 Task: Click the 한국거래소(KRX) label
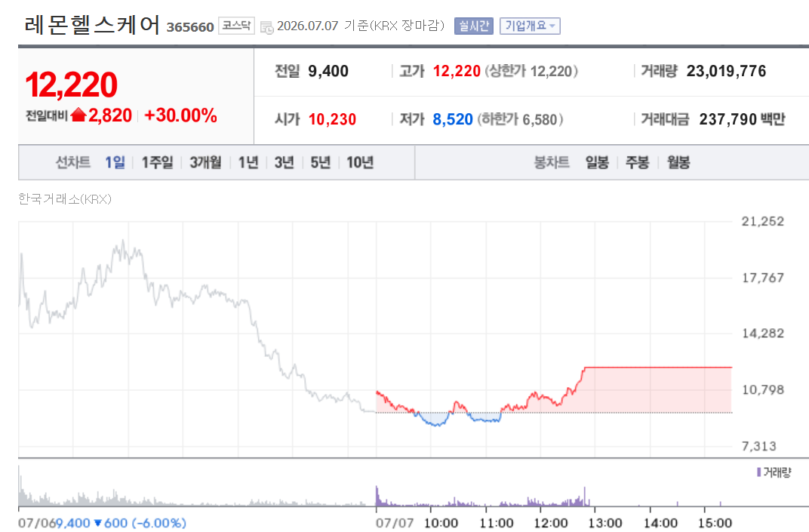65,199
